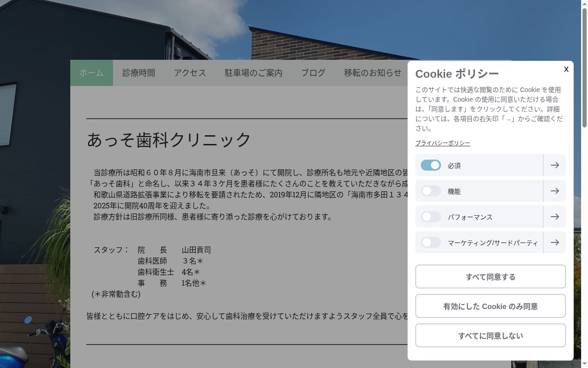Expand details arrow for 必須

(x=554, y=165)
